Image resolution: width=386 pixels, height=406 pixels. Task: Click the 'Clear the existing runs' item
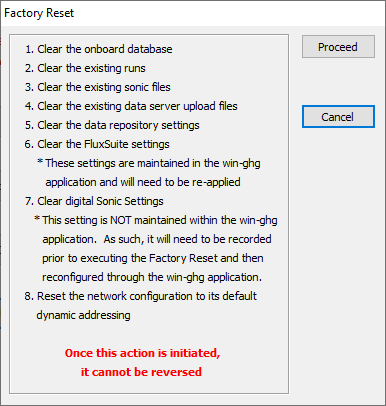(85, 68)
